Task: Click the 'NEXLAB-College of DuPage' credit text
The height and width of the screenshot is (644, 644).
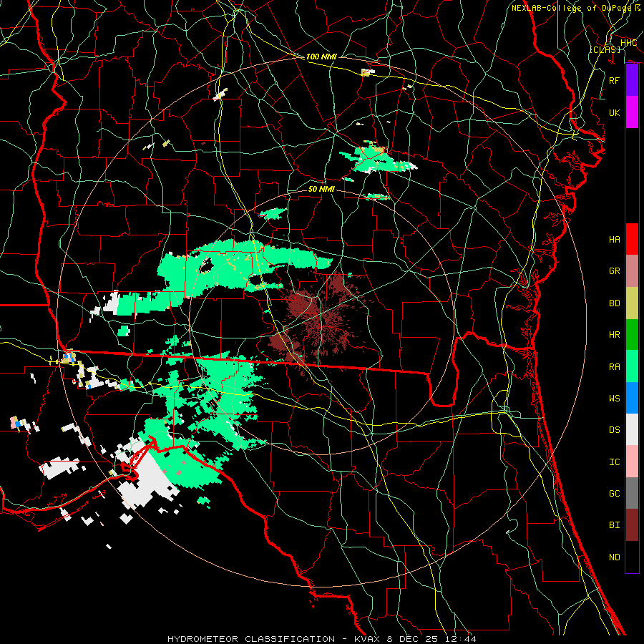Action: [x=571, y=8]
